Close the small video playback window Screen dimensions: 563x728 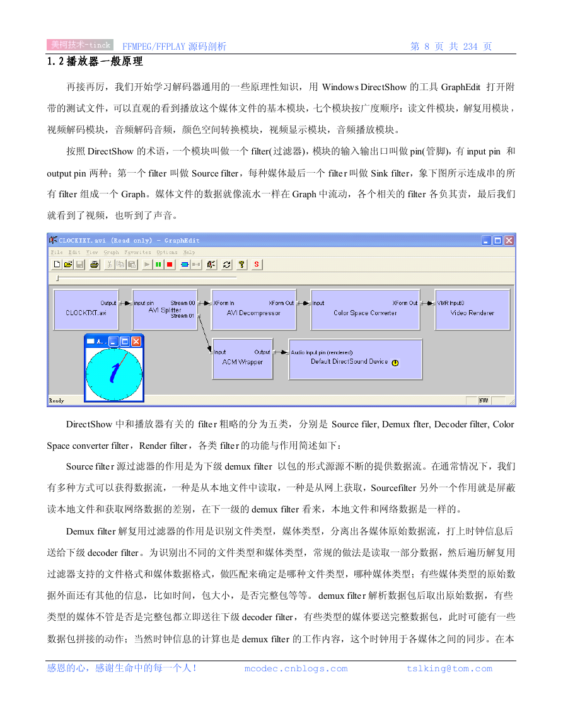click(136, 342)
